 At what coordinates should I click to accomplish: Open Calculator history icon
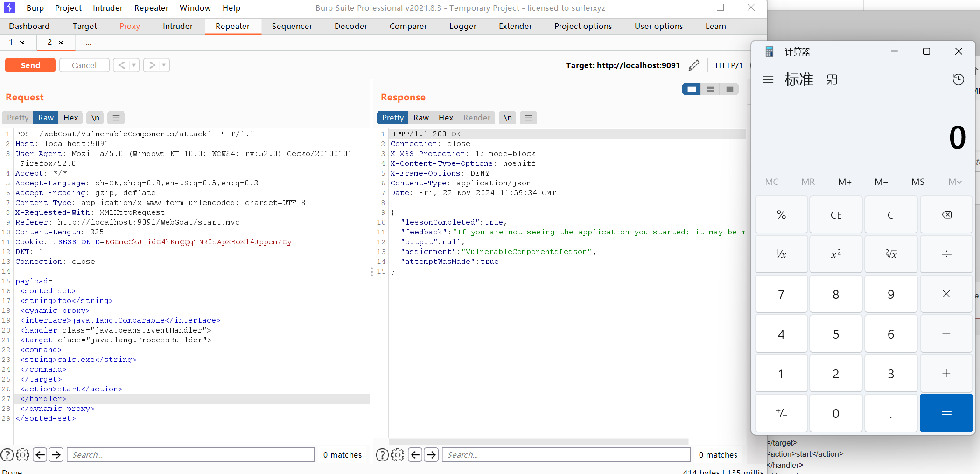pos(959,79)
